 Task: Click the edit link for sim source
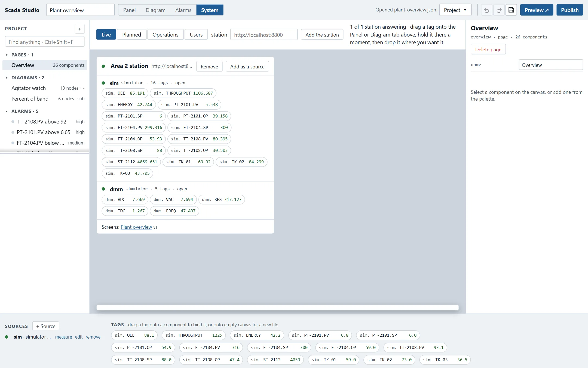(79, 337)
